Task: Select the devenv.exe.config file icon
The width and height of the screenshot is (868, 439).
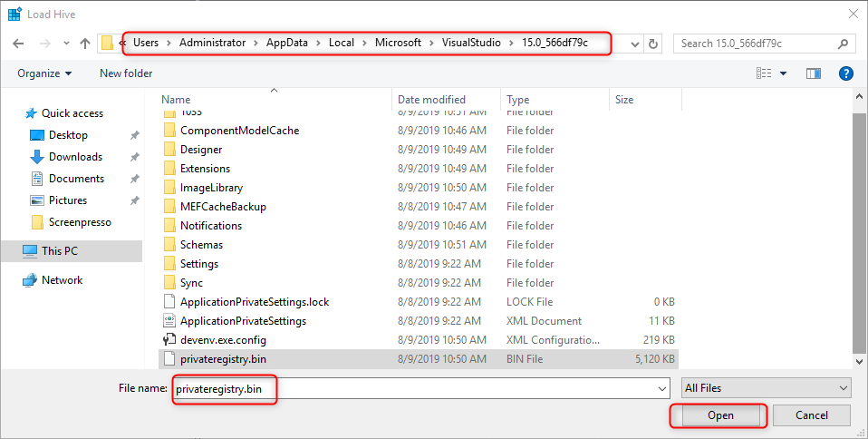Action: pos(169,340)
